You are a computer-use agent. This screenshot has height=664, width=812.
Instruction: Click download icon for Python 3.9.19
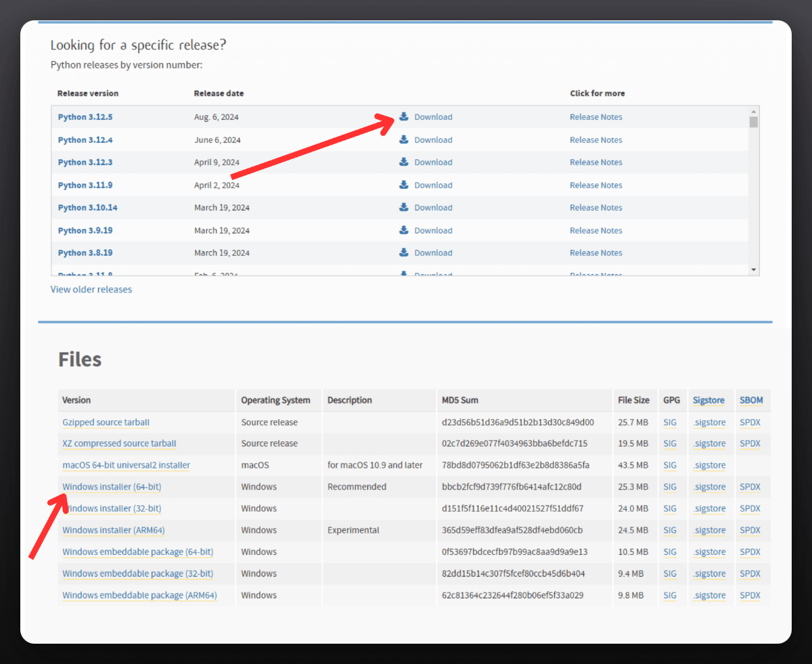tap(404, 230)
